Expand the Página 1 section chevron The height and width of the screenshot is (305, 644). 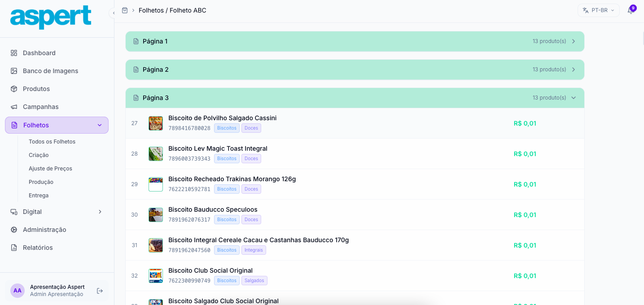[574, 41]
